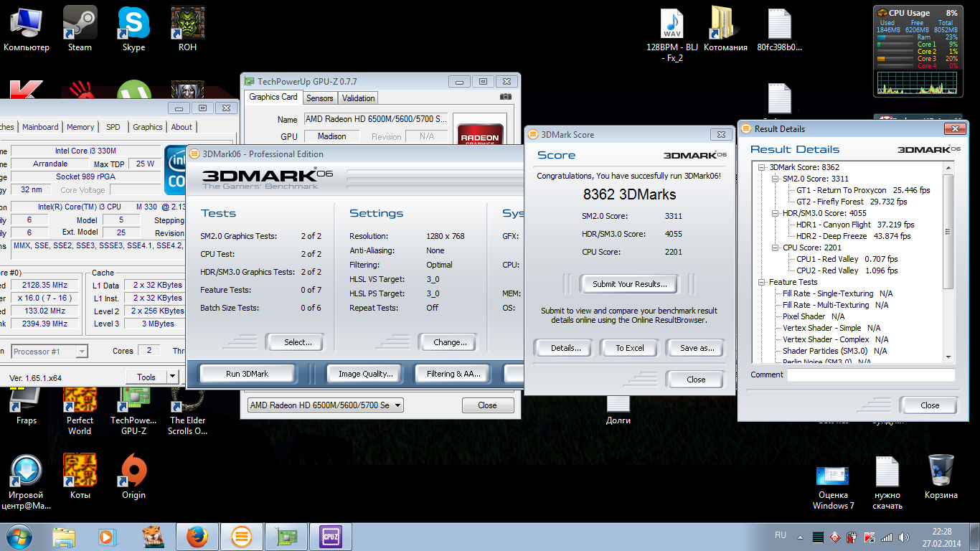Collapse the CPU Score tree node
Viewport: 980px width, 551px height.
coord(776,248)
